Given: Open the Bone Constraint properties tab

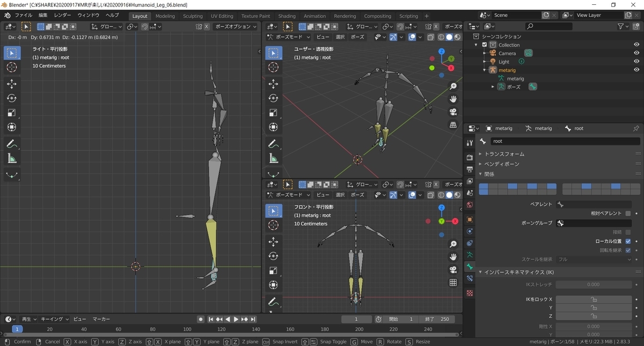Looking at the screenshot, I should coord(470,278).
